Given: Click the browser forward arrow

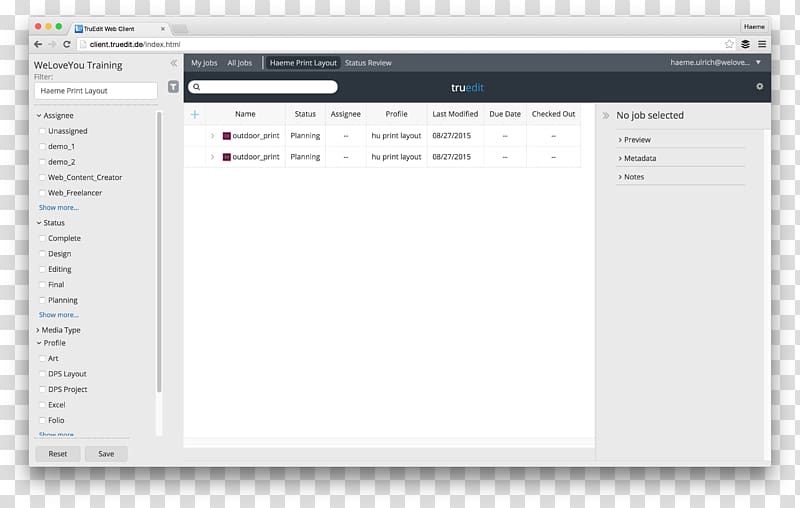Looking at the screenshot, I should [x=52, y=44].
